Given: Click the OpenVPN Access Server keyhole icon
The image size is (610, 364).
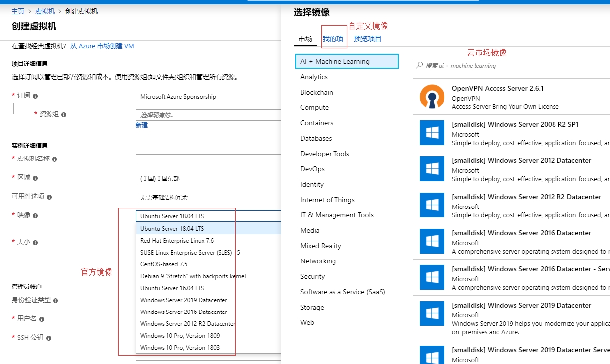Looking at the screenshot, I should 432,97.
